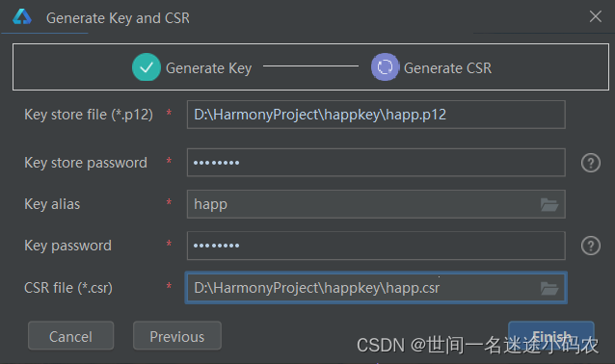The height and width of the screenshot is (364, 615).
Task: Focus the Key store password field
Action: tap(376, 163)
